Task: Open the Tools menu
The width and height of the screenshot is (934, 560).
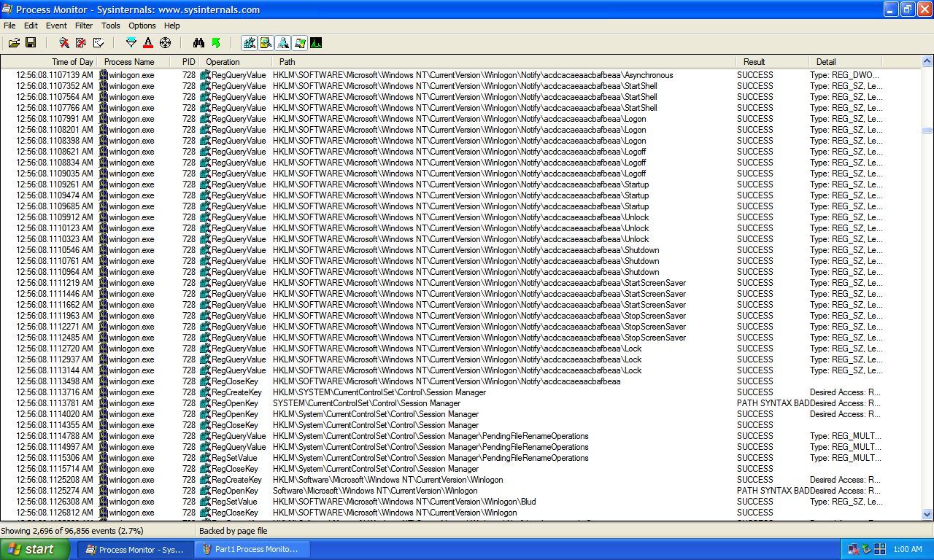Action: pos(111,26)
